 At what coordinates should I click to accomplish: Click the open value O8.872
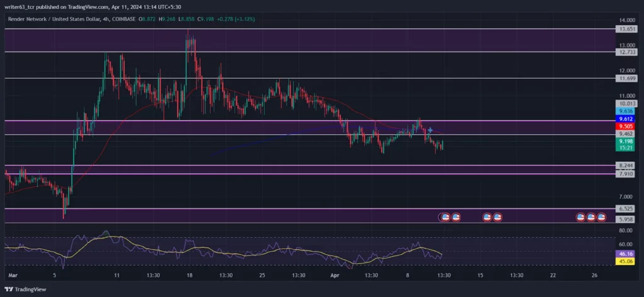point(148,20)
